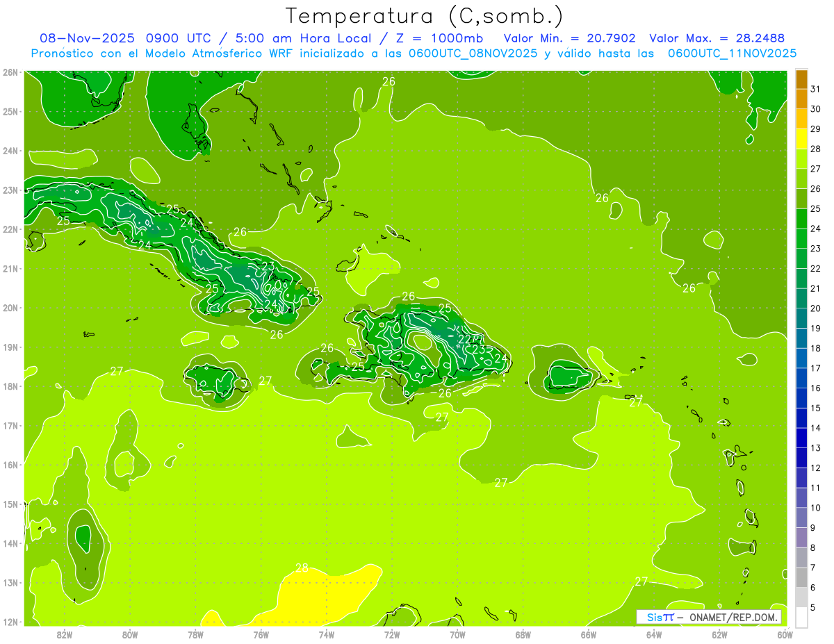Click the '60W' longitude axis label

coord(785,634)
